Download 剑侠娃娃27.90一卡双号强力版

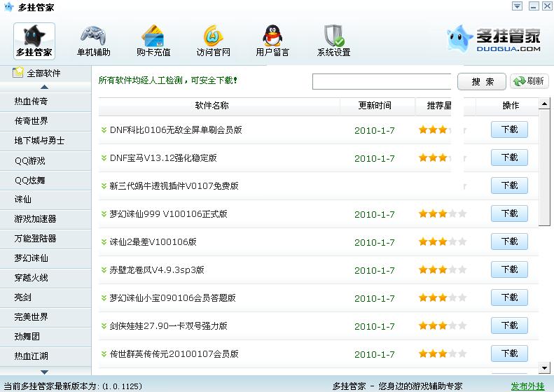509,325
